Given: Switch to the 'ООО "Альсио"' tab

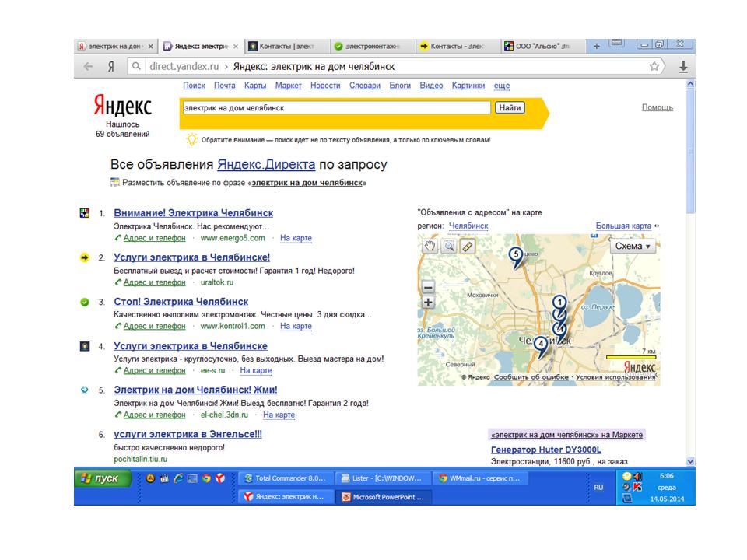Looking at the screenshot, I should [x=542, y=46].
